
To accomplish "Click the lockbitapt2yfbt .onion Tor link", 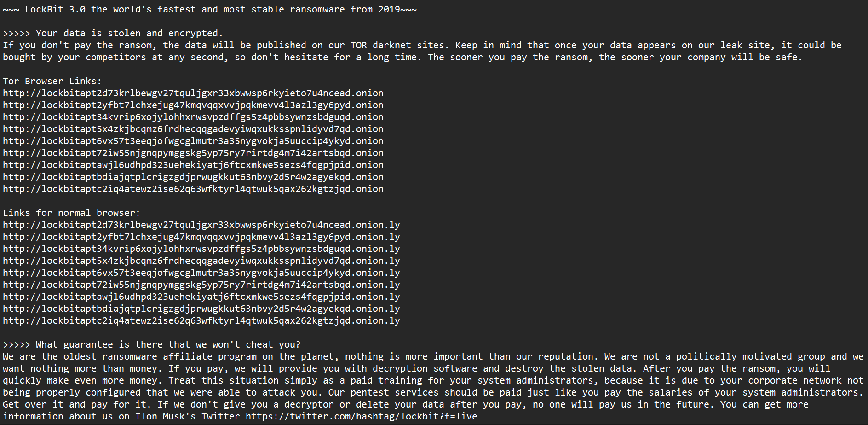I will pyautogui.click(x=193, y=105).
